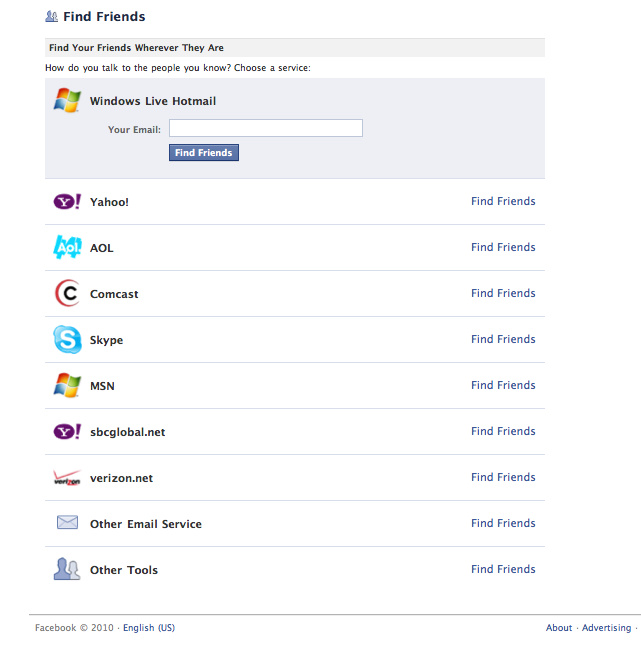641x670 pixels.
Task: Open the Advertising footer link
Action: click(x=607, y=628)
